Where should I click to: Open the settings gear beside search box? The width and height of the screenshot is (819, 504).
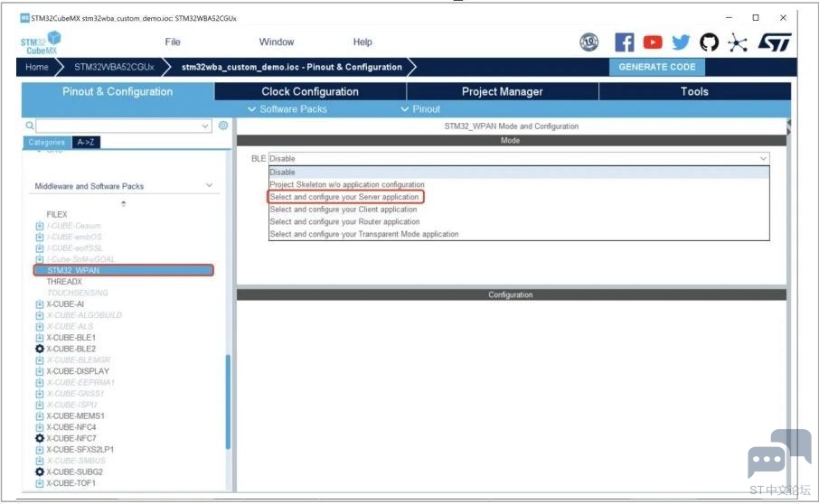pos(223,126)
